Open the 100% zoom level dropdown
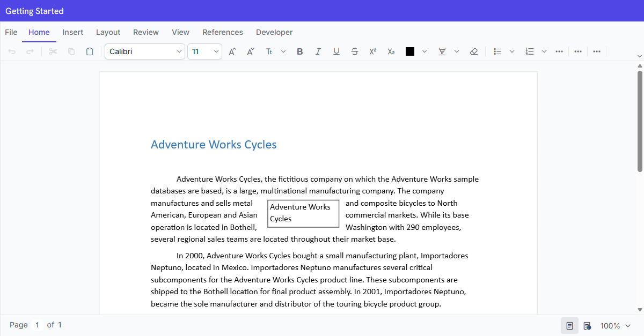644x336 pixels. (616, 326)
